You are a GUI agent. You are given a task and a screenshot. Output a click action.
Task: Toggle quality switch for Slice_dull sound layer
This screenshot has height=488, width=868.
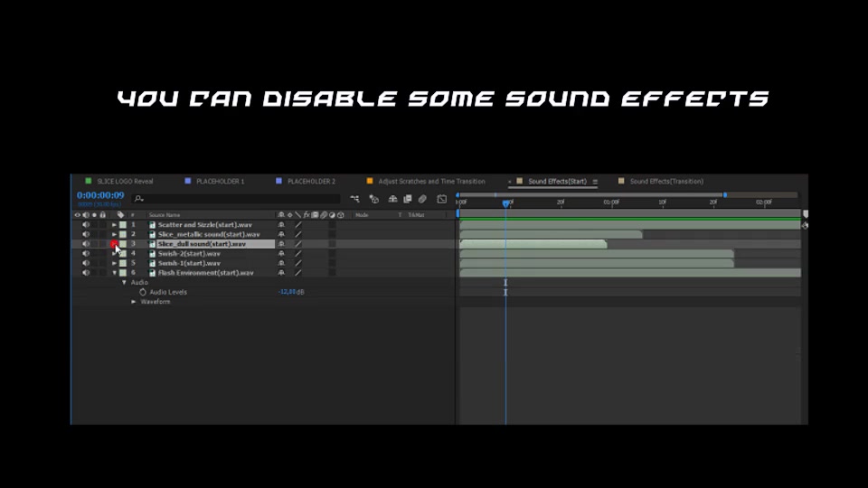[297, 244]
